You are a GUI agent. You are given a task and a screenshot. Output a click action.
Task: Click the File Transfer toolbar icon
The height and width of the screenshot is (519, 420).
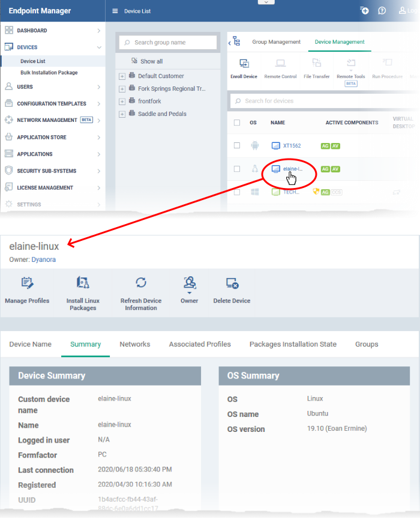point(316,62)
